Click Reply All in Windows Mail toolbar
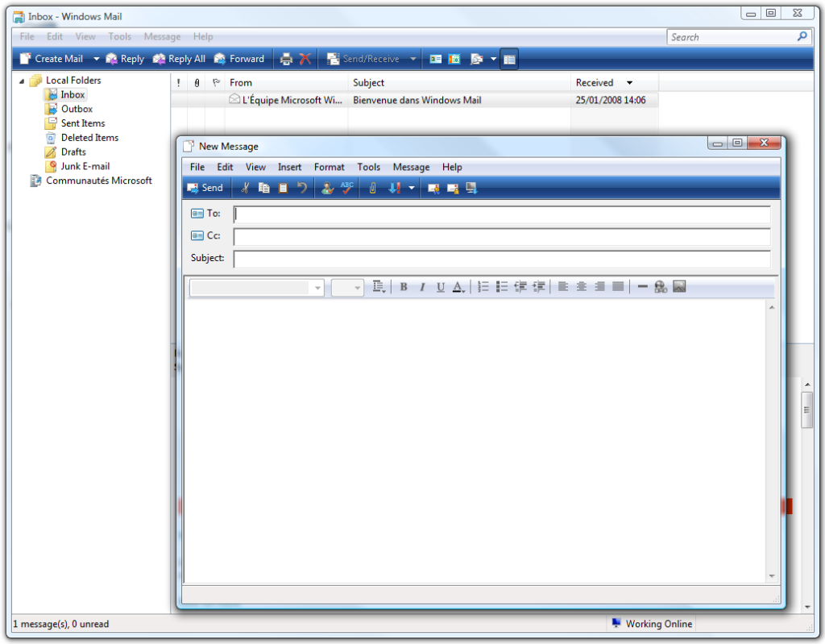825x644 pixels. (x=179, y=59)
